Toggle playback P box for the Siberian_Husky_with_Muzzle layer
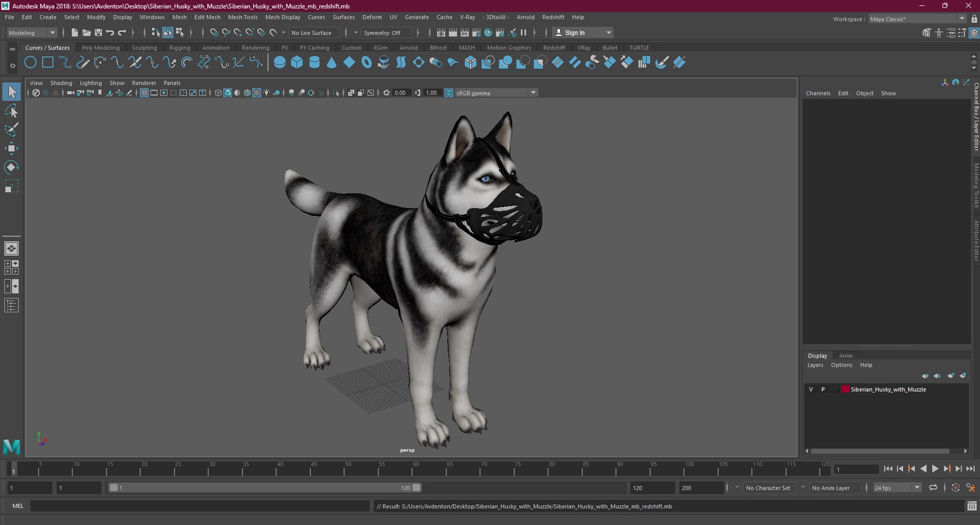The width and height of the screenshot is (980, 525). (x=823, y=389)
